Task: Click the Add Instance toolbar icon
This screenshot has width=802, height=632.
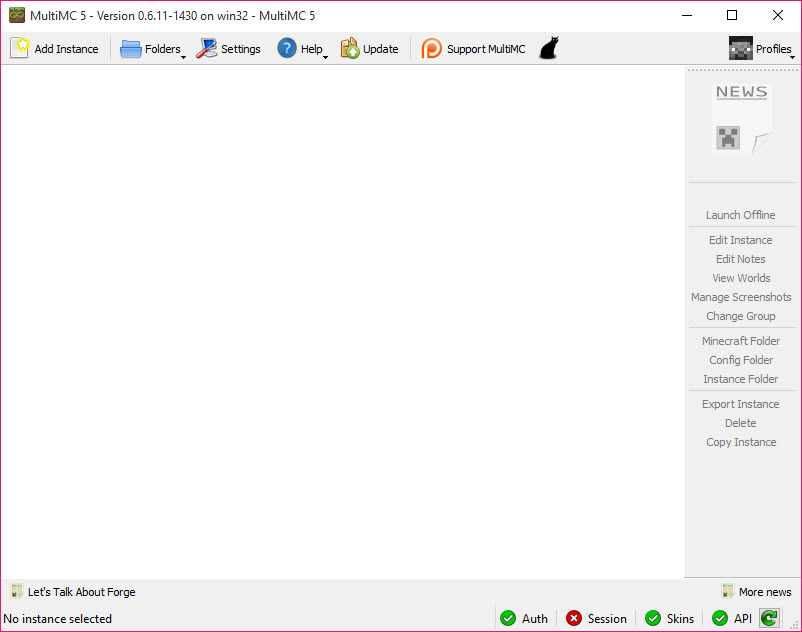Action: (20, 49)
